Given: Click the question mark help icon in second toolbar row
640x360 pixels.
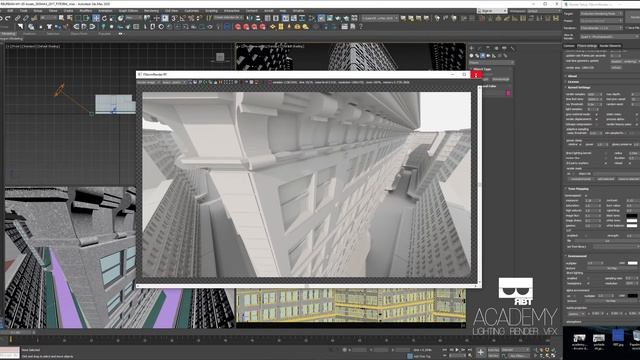Looking at the screenshot, I should pyautogui.click(x=361, y=27).
